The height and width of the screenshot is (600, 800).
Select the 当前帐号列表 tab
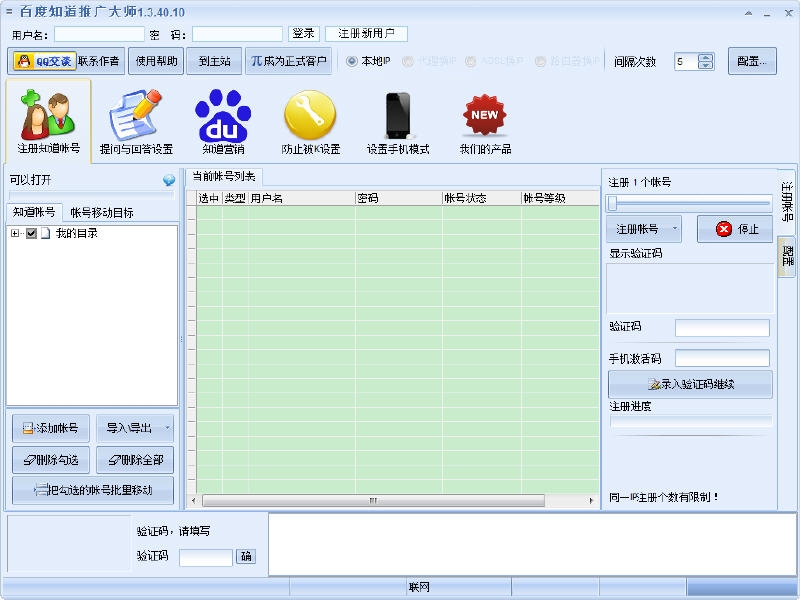pyautogui.click(x=224, y=177)
